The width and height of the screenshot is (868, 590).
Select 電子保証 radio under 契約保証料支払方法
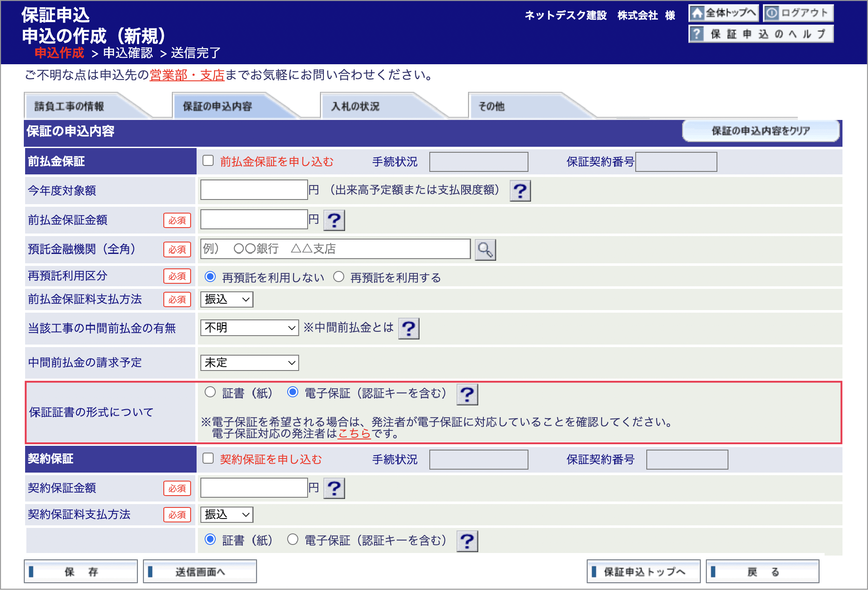(293, 539)
